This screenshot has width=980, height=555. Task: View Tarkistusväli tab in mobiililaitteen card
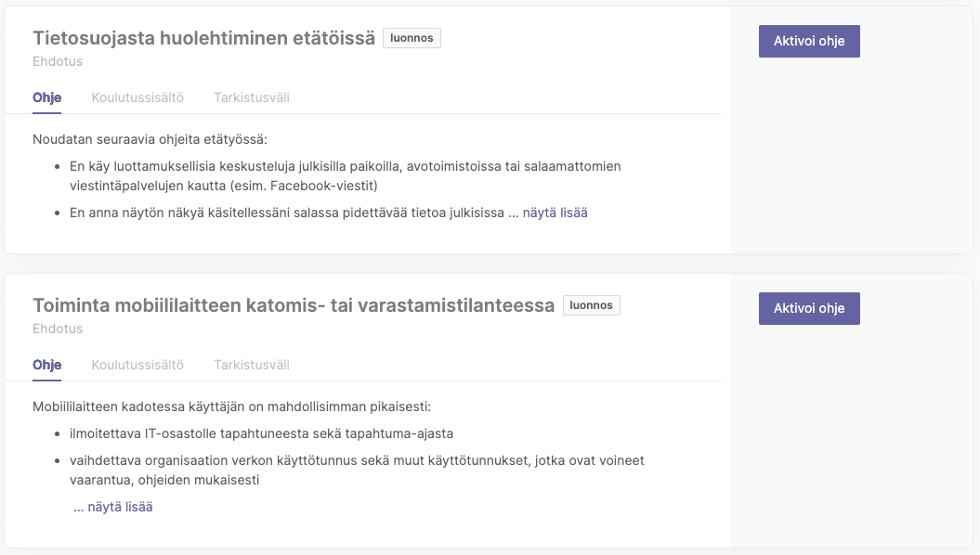click(x=252, y=365)
